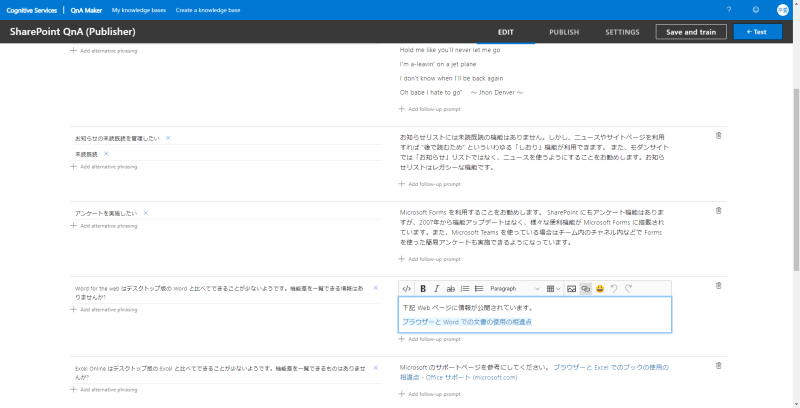800x408 pixels.
Task: Add alternative phrasing under Excel Online question
Action: [104, 390]
